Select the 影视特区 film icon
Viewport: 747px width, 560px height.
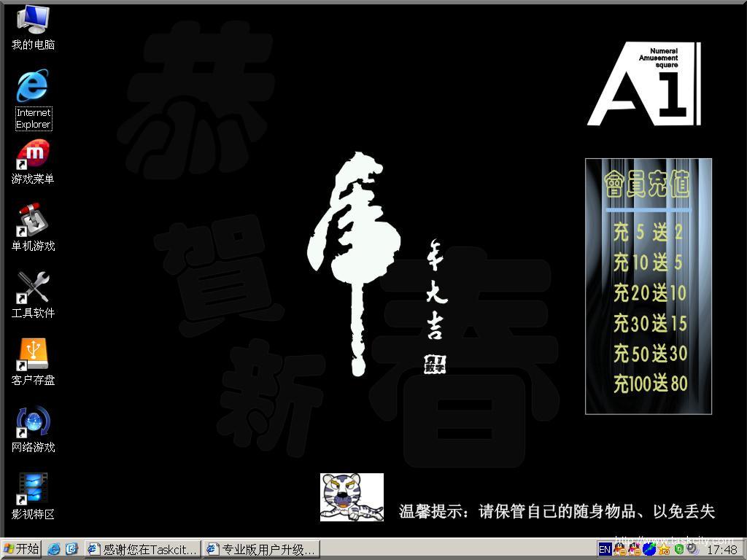(33, 490)
